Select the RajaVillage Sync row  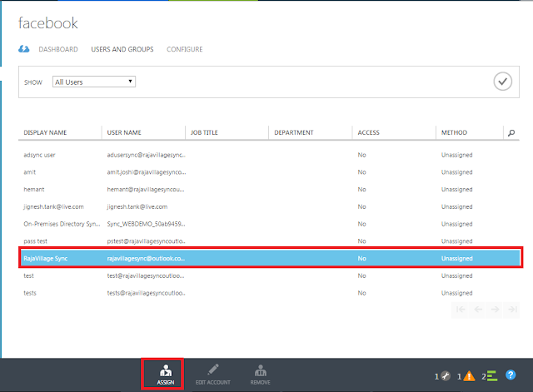271,259
